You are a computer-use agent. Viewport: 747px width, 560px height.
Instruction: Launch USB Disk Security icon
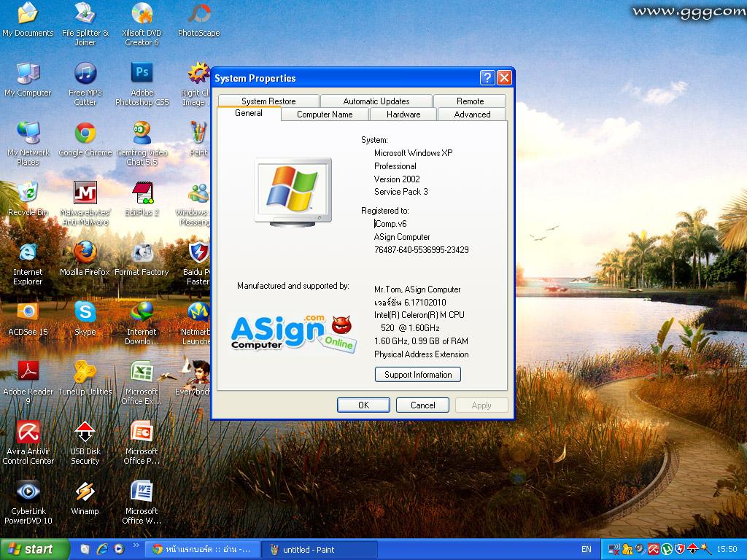click(85, 443)
